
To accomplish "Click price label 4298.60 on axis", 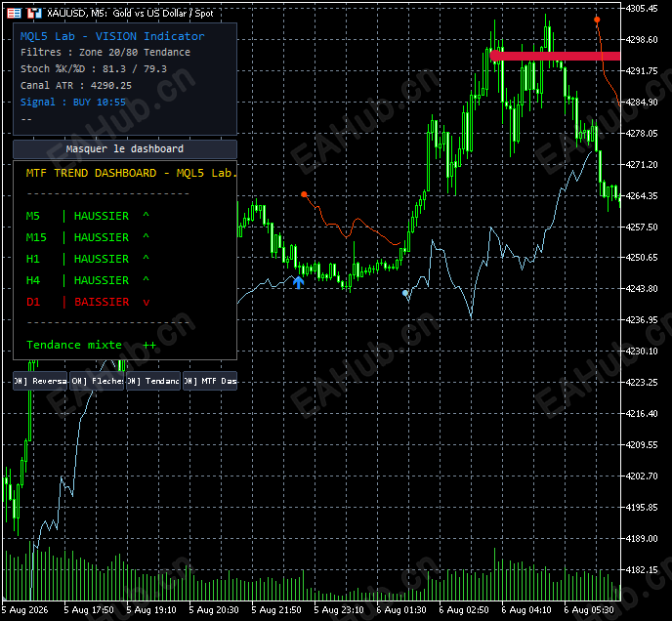I will click(x=642, y=39).
